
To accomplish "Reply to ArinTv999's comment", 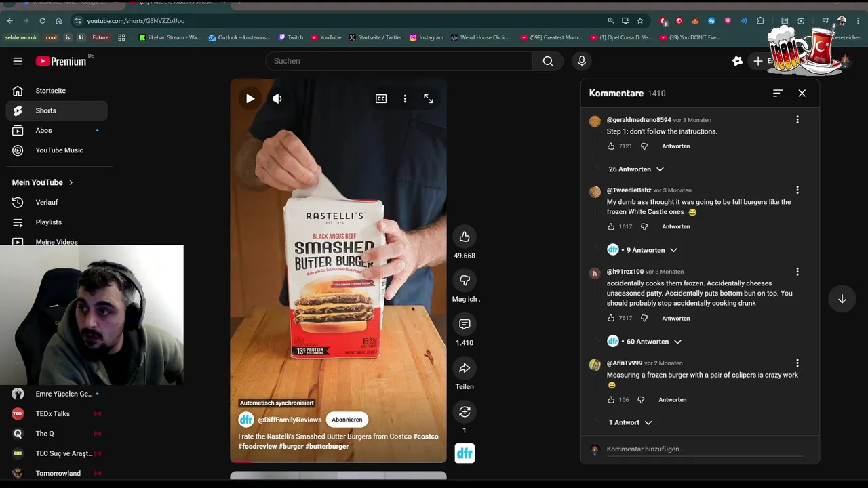I will click(x=673, y=400).
